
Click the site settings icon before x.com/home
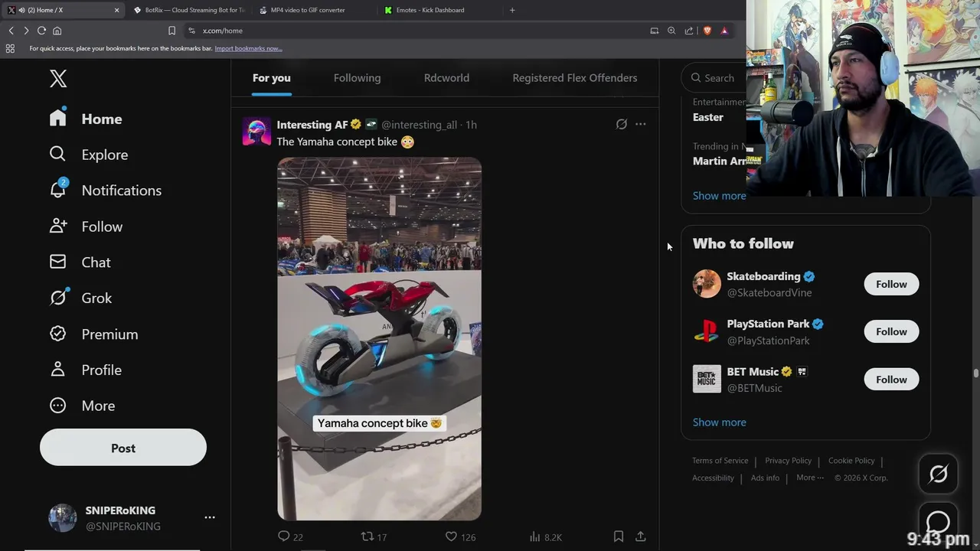tap(191, 31)
